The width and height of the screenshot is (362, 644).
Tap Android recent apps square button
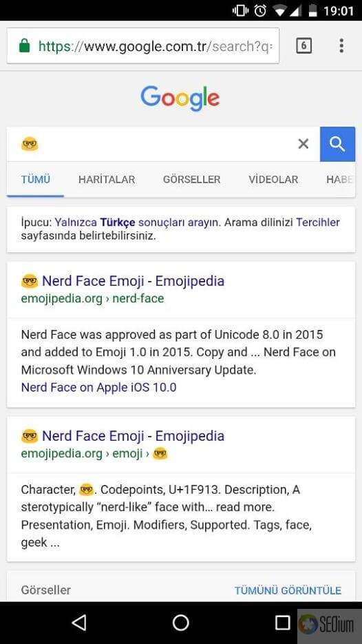pyautogui.click(x=282, y=623)
